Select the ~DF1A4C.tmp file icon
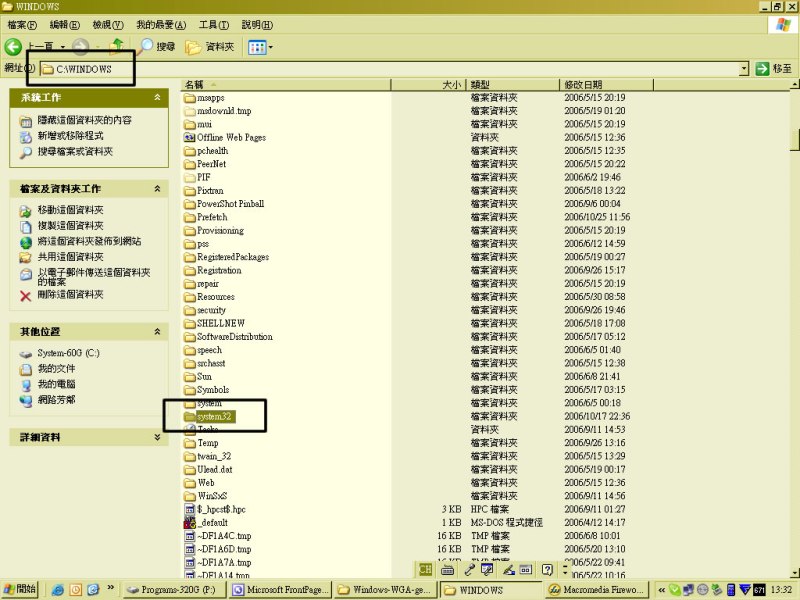Viewport: 800px width, 600px height. (x=190, y=536)
